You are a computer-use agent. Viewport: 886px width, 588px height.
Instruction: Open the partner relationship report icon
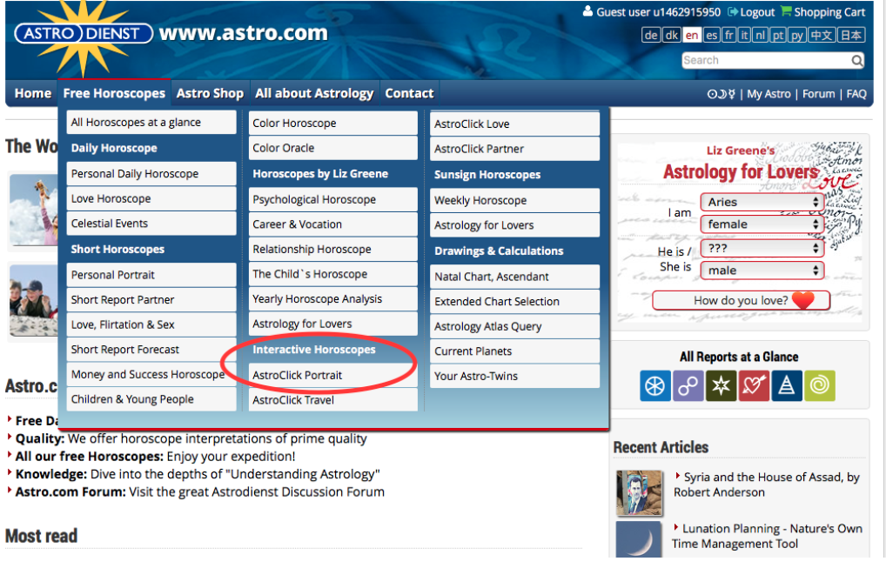click(x=688, y=386)
